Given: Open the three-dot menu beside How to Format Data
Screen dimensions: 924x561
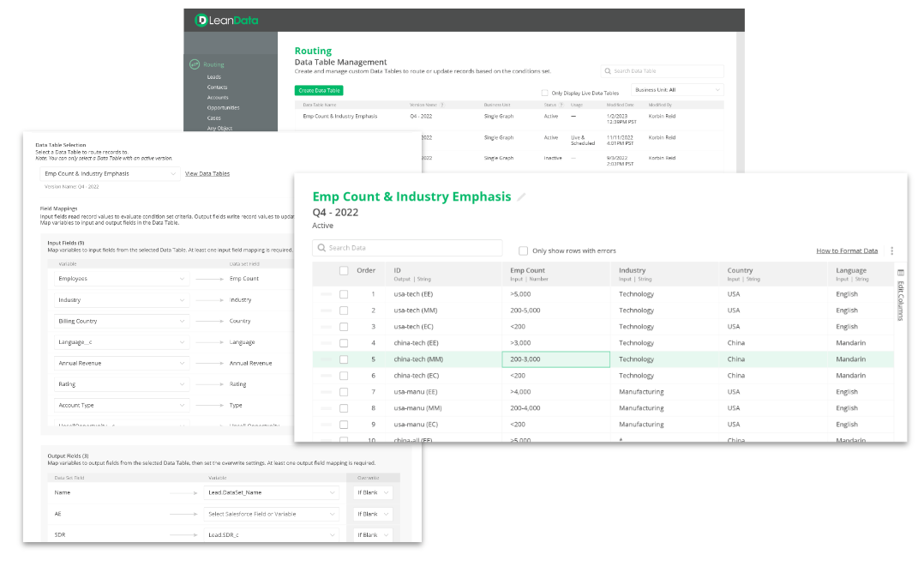Looking at the screenshot, I should coord(891,250).
